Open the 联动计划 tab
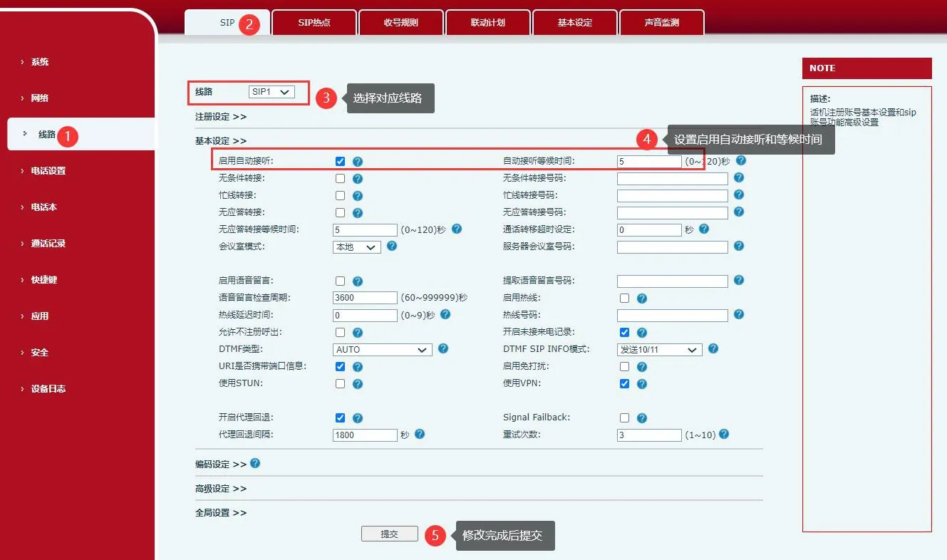 [487, 23]
